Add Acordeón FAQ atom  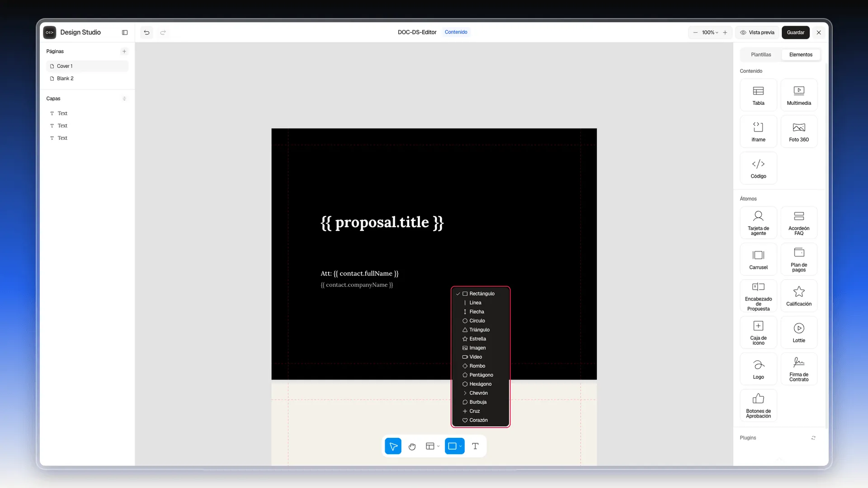pyautogui.click(x=799, y=223)
